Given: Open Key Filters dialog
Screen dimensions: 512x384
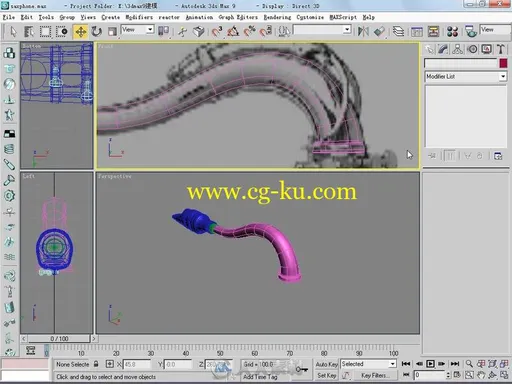Looking at the screenshot, I should pos(374,375).
